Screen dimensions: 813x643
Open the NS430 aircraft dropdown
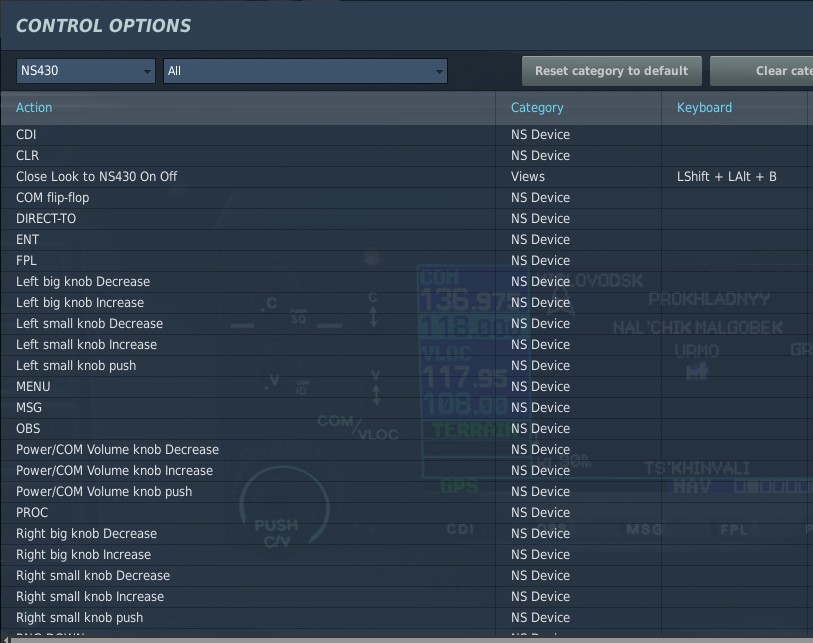point(86,71)
